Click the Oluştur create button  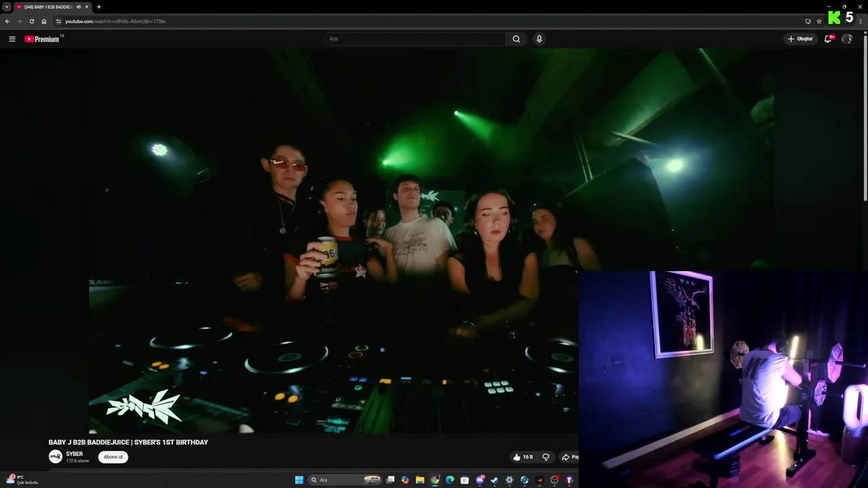point(800,39)
